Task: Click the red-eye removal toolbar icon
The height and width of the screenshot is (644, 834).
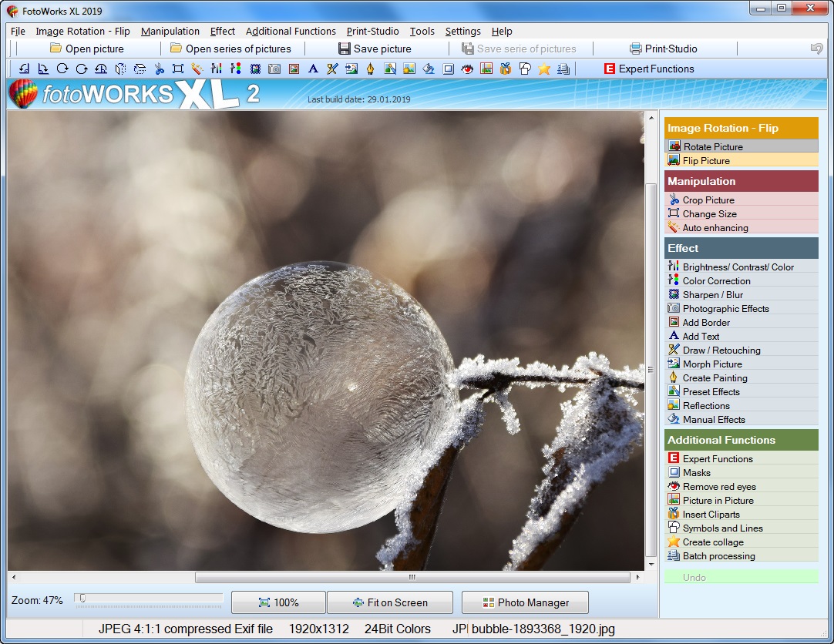Action: (467, 69)
